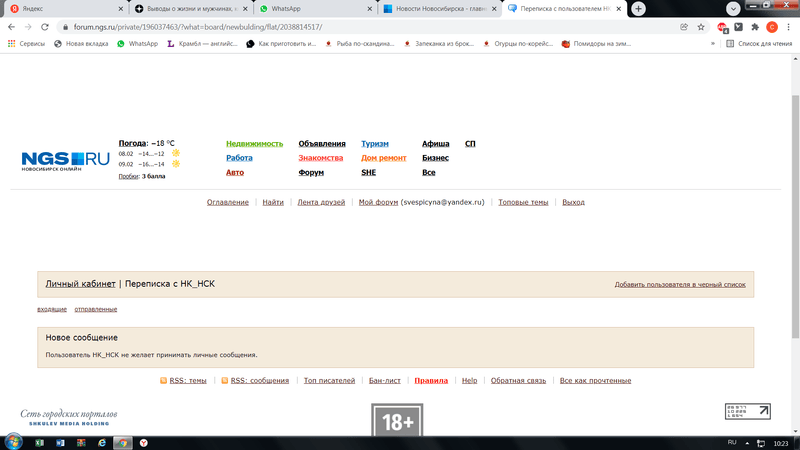Click the share page icon in address bar
Image resolution: width=800 pixels, height=450 pixels.
point(684,27)
